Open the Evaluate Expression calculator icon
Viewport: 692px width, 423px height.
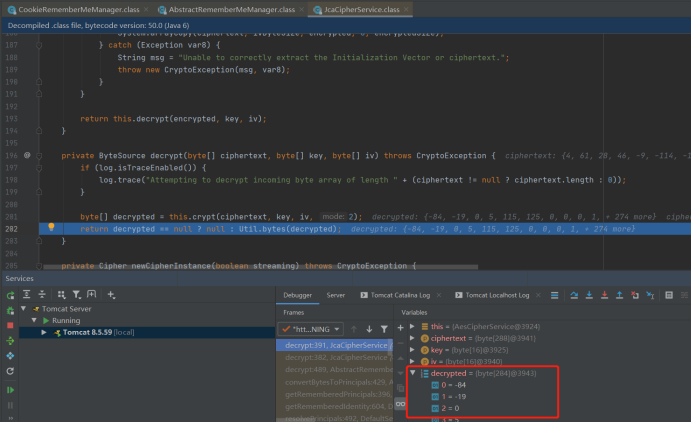[669, 295]
